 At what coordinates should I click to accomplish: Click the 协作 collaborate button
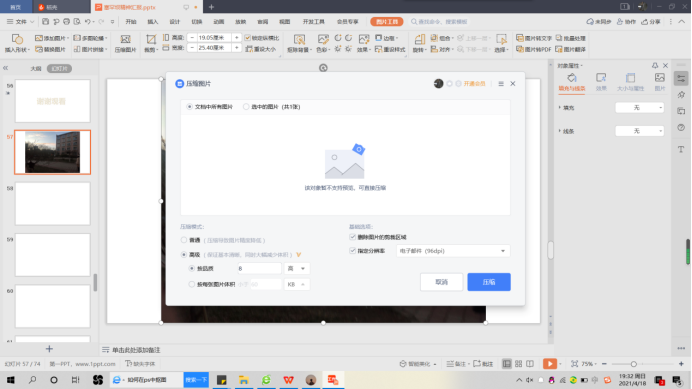[x=626, y=21]
